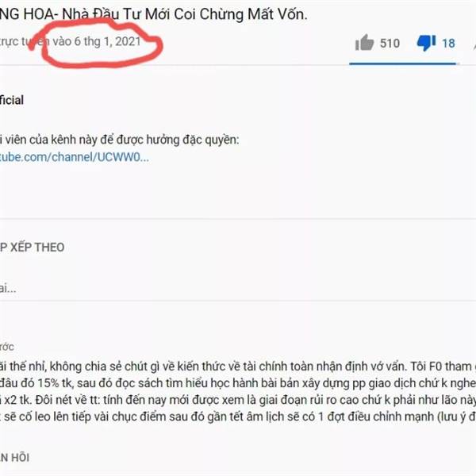Click the comment line starting 'thế nhỉ, không chia sẻ'

click(238, 367)
